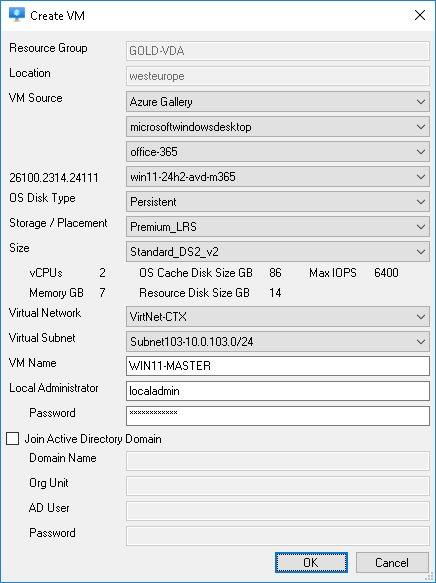Expand the win11-24h2-avd-m365 SKU dropdown
Image resolution: width=436 pixels, height=583 pixels.
pyautogui.click(x=278, y=177)
